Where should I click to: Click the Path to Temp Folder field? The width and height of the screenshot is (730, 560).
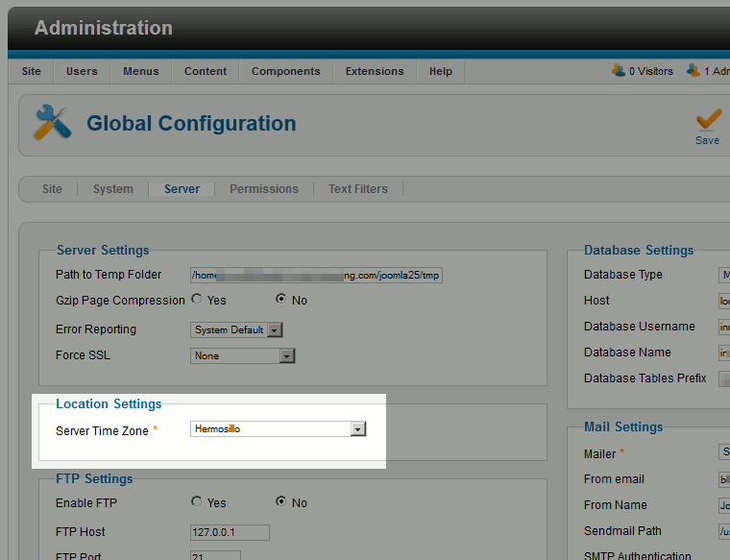pos(316,275)
